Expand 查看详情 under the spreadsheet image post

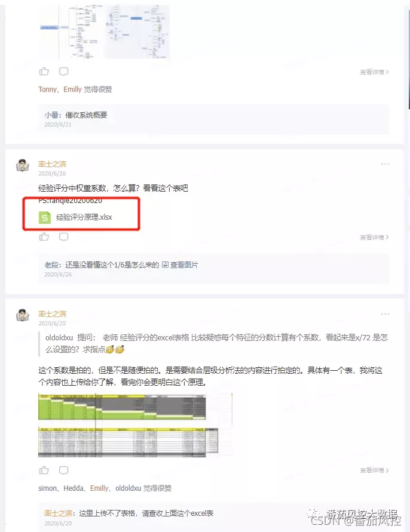tap(374, 471)
